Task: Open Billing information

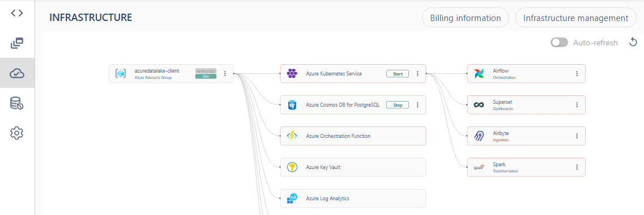Action: (x=466, y=18)
